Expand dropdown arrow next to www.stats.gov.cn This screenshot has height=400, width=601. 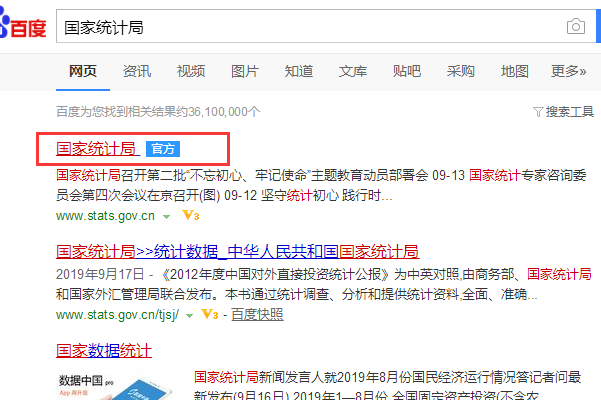pos(166,216)
